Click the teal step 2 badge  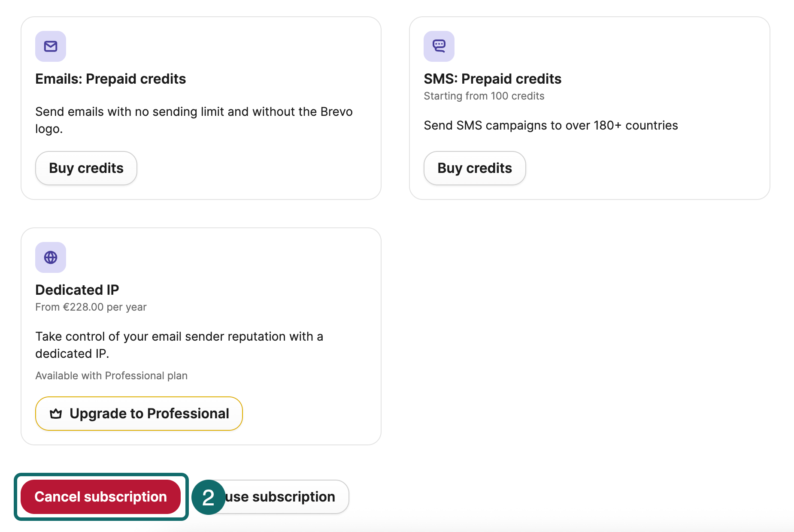[208, 497]
